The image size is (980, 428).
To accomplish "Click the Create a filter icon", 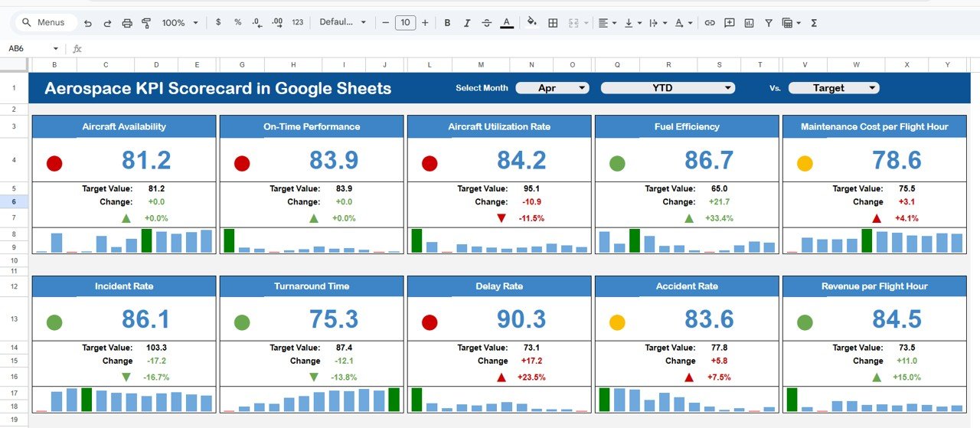I will click(769, 23).
